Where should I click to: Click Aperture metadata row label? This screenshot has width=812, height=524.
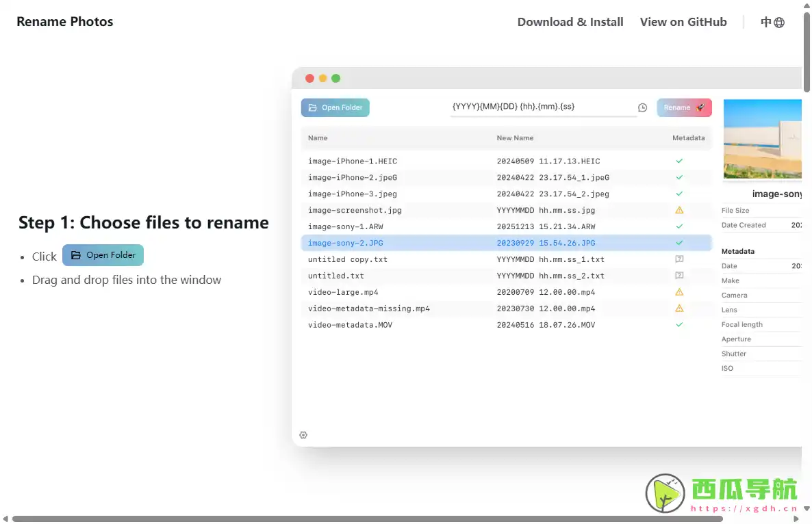pos(736,339)
